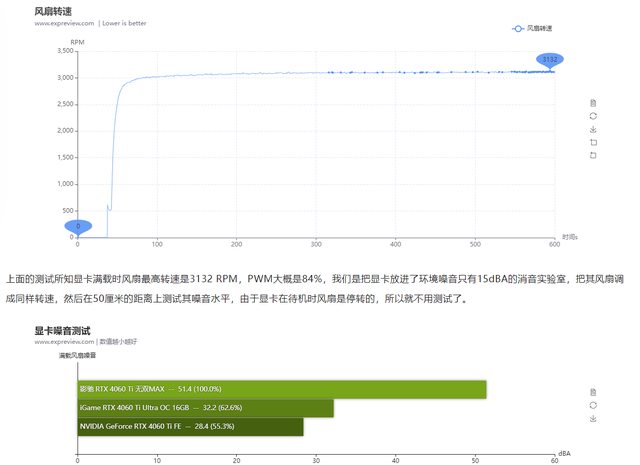Open www.expreview.com link under 显卡噪音测试 title

[65, 341]
